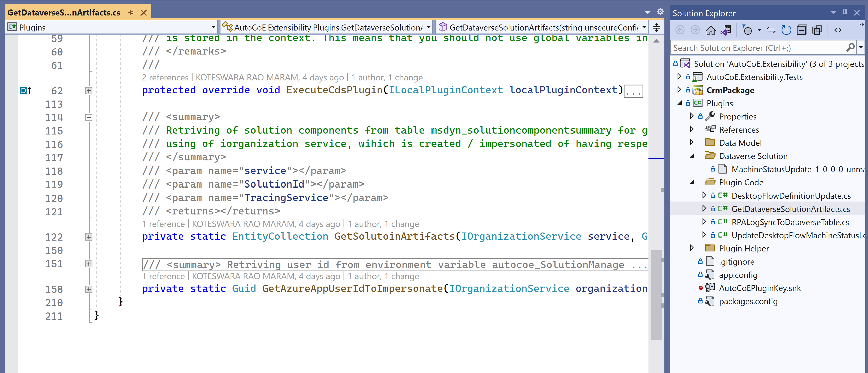The width and height of the screenshot is (868, 373).
Task: Toggle the pin on GetDataverseS...nArtifacts.cs tab
Action: [x=131, y=12]
